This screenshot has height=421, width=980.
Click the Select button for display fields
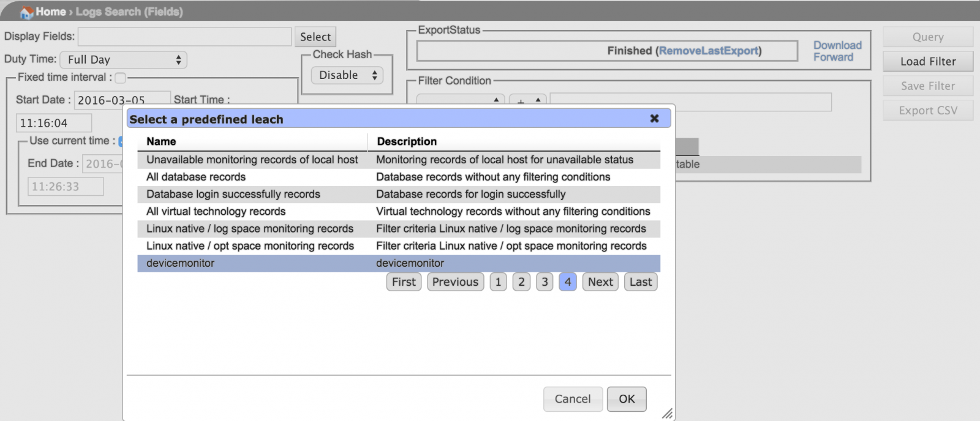pos(315,37)
